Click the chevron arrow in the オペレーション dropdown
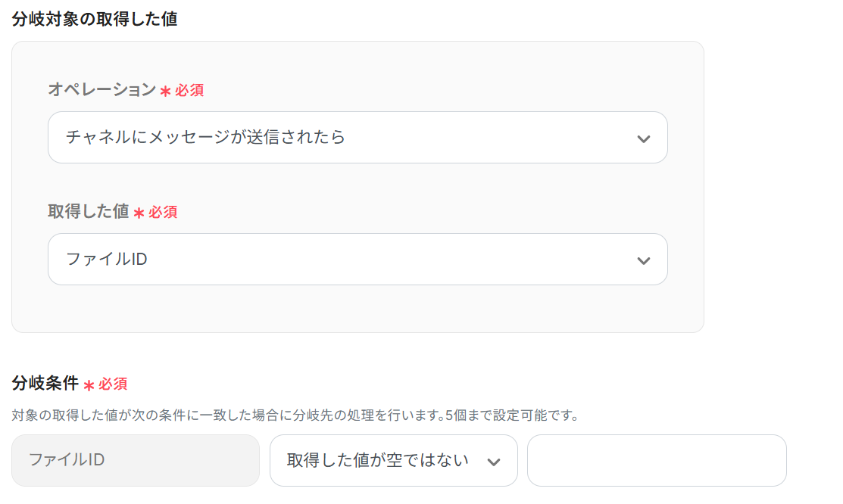Viewport: 843px width, 504px height. [x=643, y=138]
